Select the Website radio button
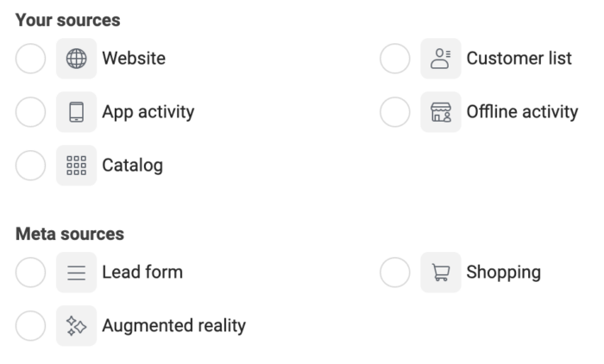The image size is (604, 364). click(x=30, y=59)
